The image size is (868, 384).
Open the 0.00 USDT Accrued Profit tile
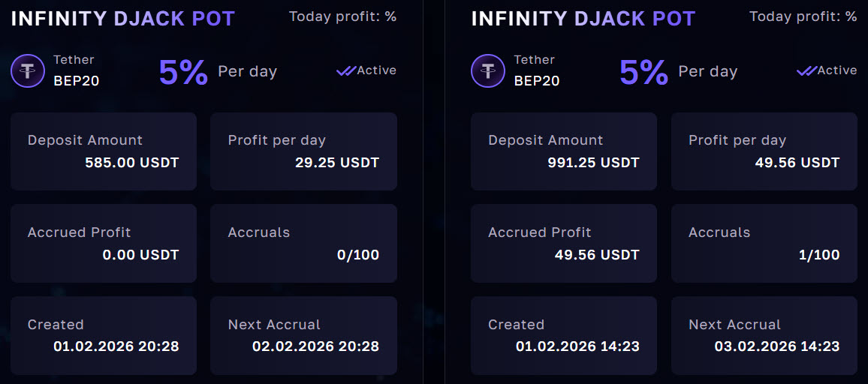104,244
